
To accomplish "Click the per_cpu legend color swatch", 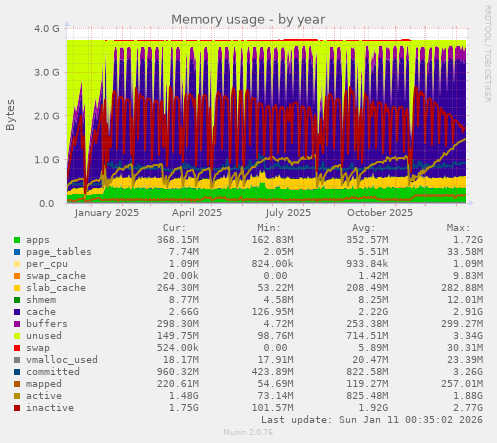I will [17, 264].
